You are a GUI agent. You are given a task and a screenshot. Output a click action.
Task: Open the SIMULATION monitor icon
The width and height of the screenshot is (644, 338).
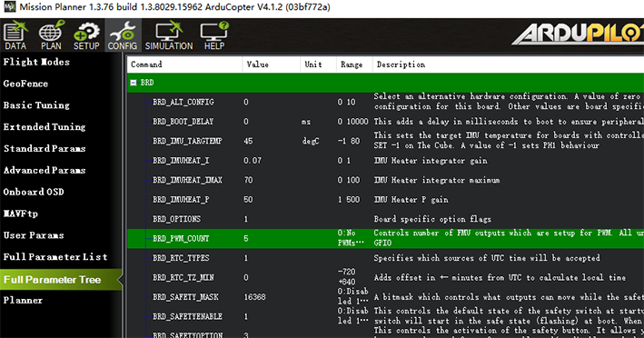click(x=169, y=35)
